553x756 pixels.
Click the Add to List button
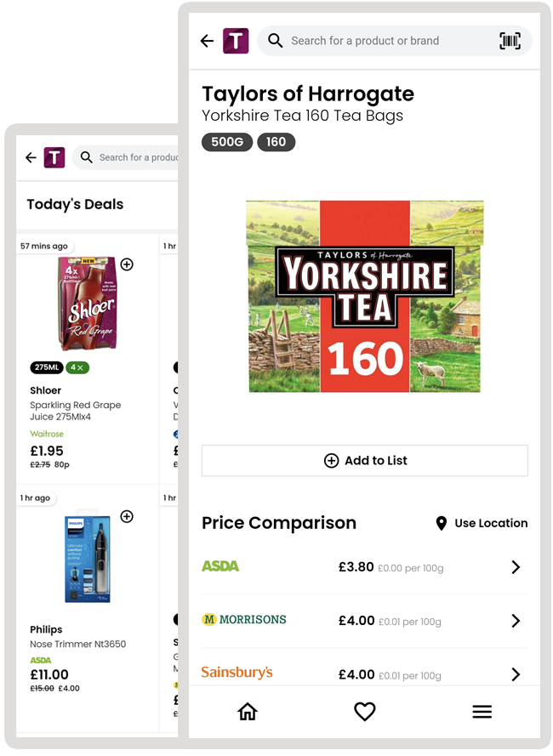pyautogui.click(x=365, y=461)
